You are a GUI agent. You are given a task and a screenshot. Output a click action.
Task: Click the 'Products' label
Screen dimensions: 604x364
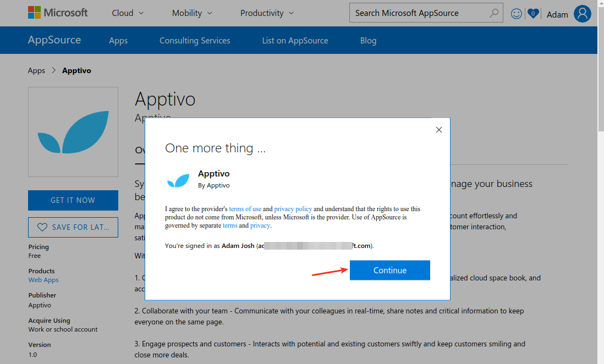(42, 271)
